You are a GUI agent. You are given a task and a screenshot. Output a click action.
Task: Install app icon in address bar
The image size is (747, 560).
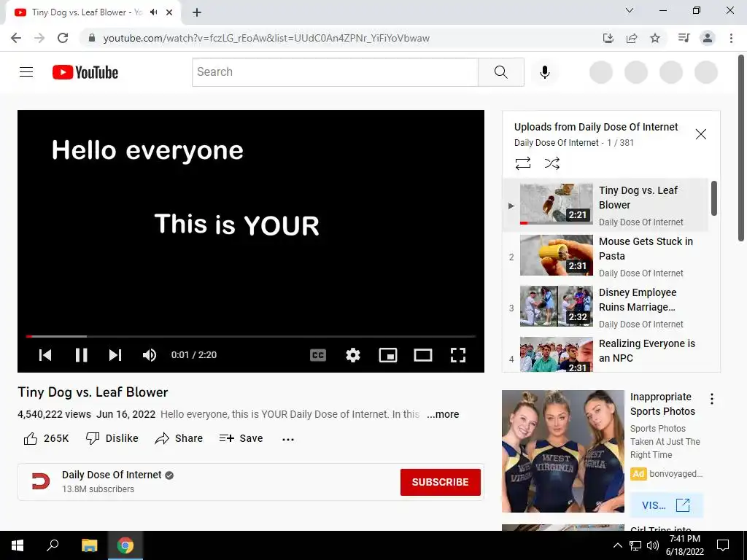point(608,38)
